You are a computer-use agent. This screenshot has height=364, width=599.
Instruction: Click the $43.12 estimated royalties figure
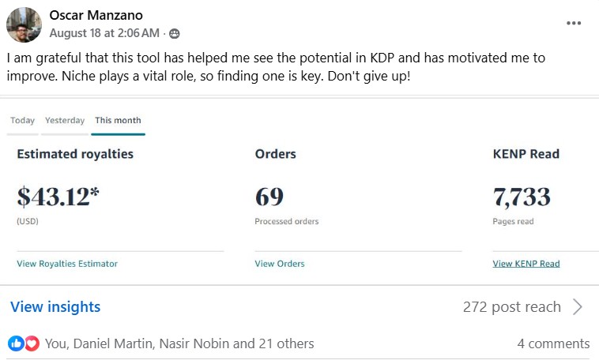[x=59, y=197]
